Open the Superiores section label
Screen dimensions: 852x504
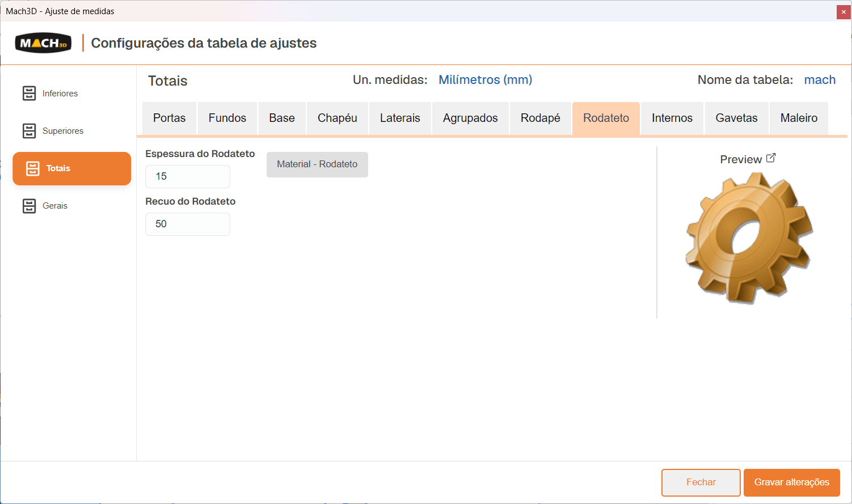[63, 131]
